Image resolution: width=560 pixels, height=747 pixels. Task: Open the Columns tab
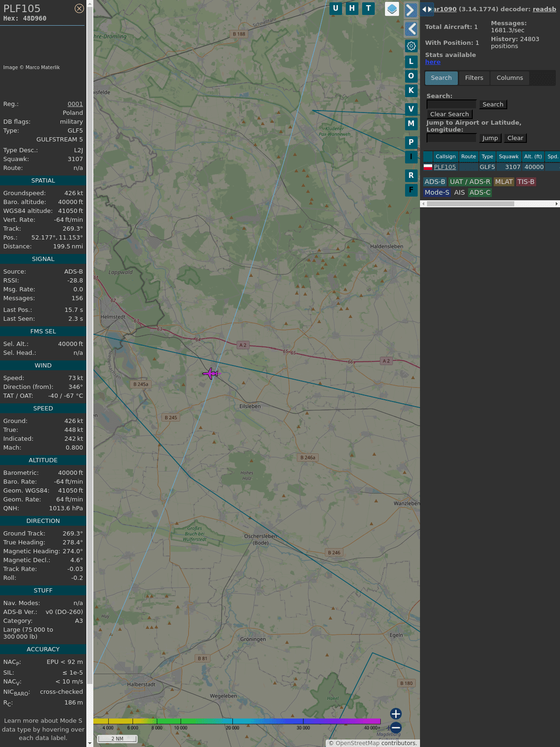[510, 78]
